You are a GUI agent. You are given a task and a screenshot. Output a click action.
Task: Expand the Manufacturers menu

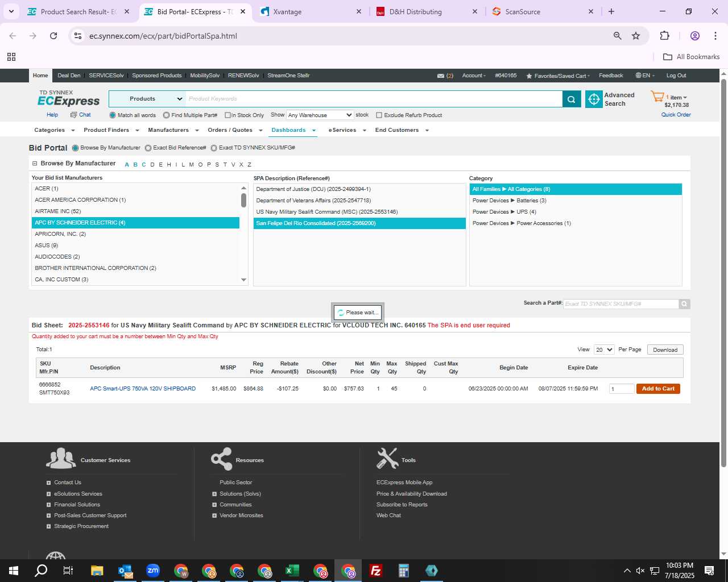(173, 130)
